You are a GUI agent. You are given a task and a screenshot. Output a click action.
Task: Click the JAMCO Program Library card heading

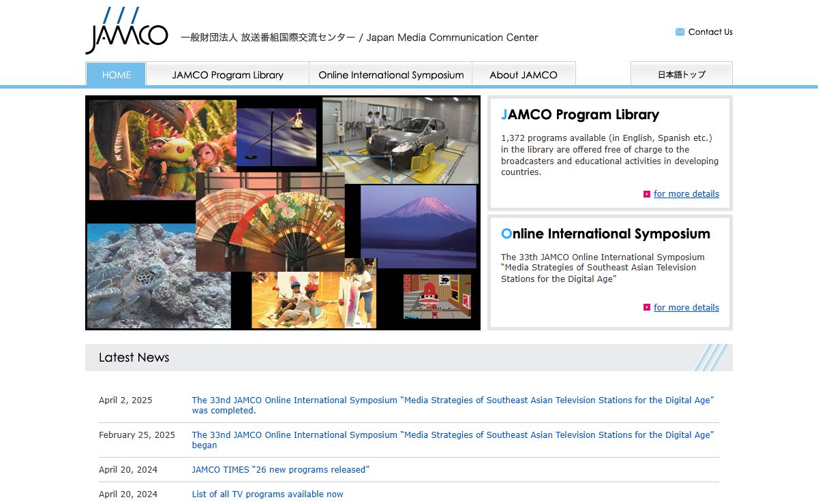tap(580, 114)
